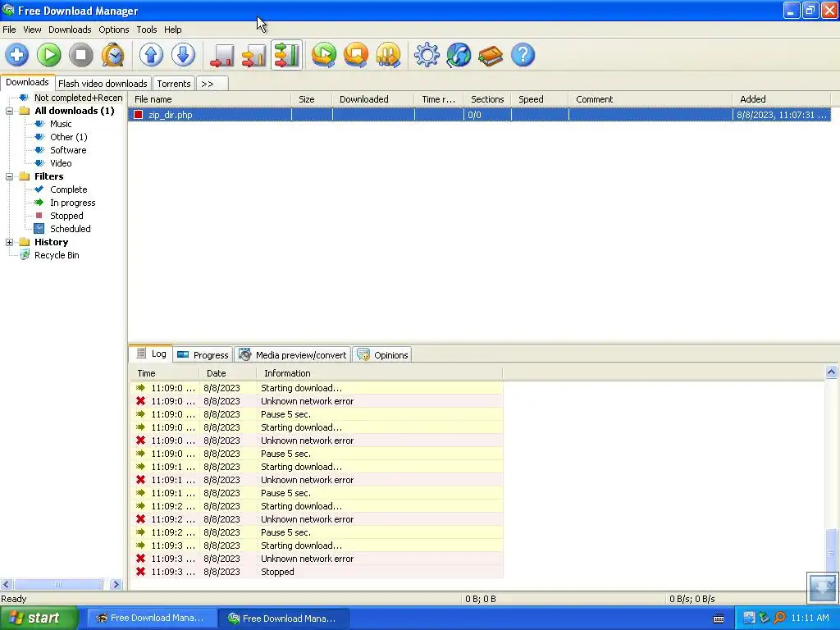
Task: Move download down with blue down arrow
Action: (183, 55)
